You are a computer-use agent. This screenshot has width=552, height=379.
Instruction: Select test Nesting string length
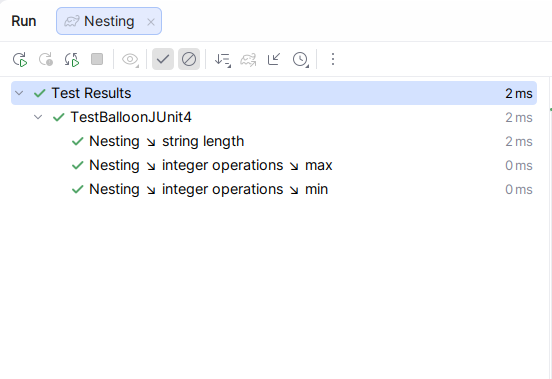(274, 141)
